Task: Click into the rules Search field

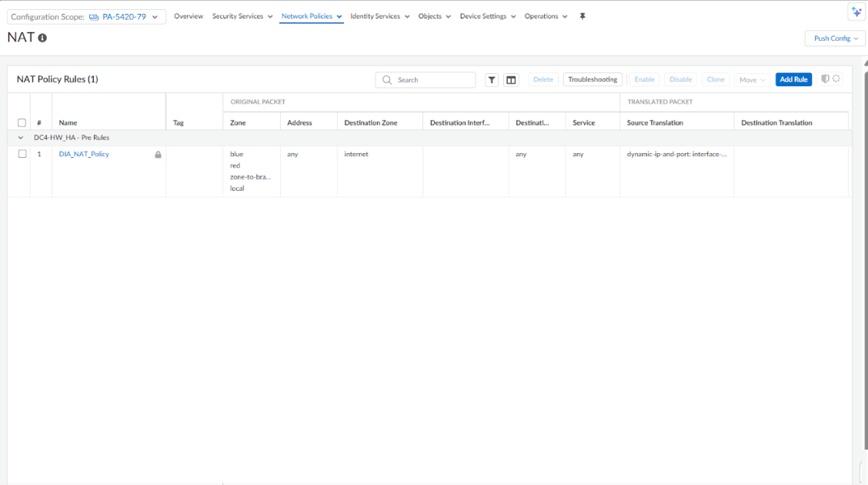Action: click(432, 80)
